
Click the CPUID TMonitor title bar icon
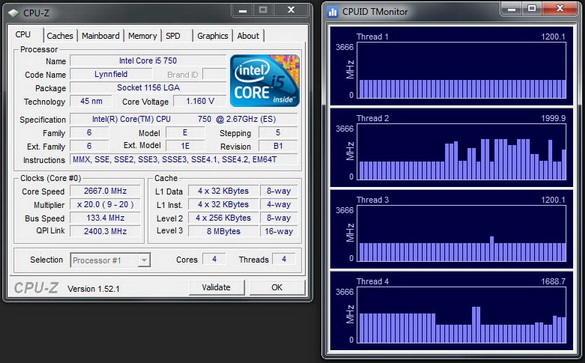[x=332, y=12]
